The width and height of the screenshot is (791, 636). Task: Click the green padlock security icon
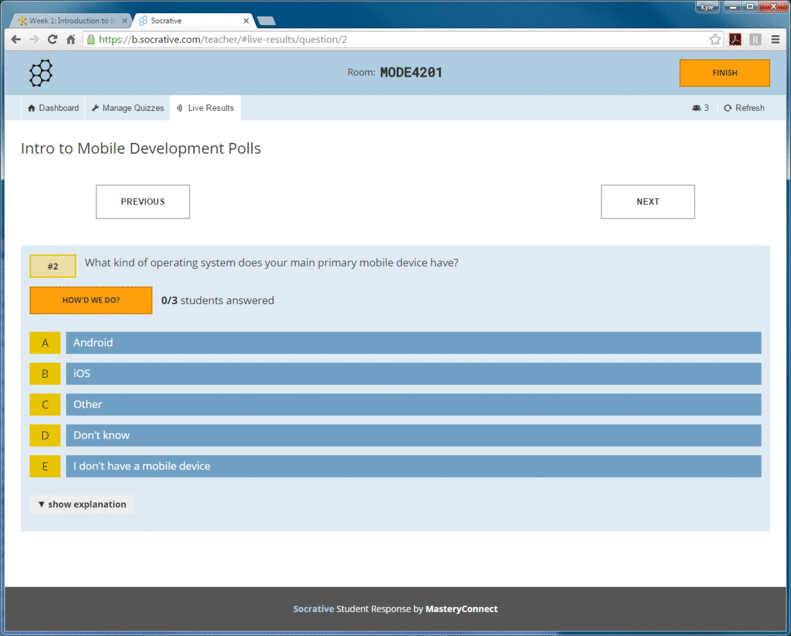tap(91, 39)
